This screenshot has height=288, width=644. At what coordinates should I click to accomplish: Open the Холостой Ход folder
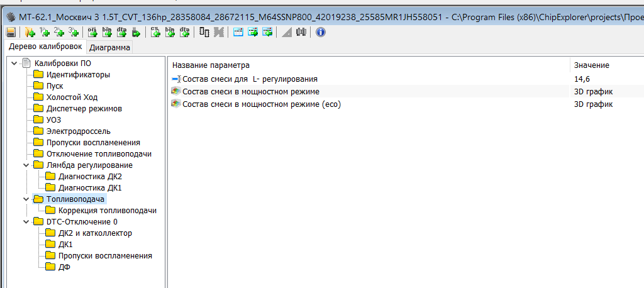[x=71, y=97]
